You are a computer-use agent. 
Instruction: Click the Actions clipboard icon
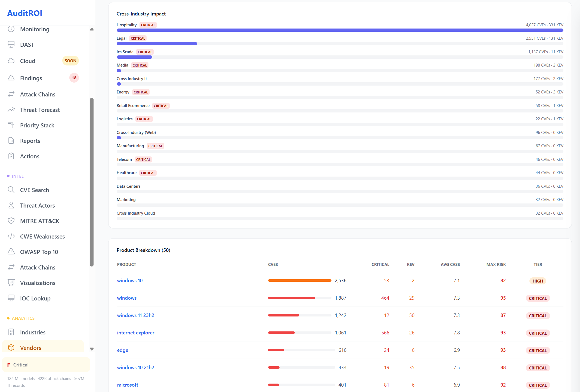click(x=11, y=156)
